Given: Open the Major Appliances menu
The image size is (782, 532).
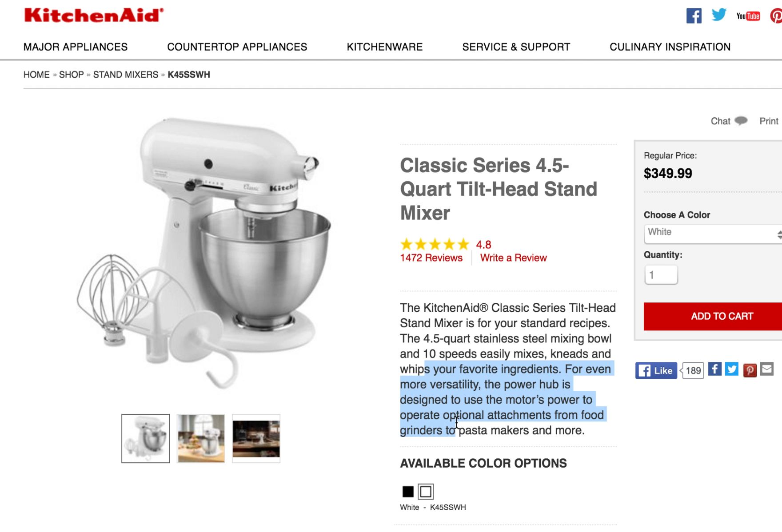Looking at the screenshot, I should [x=76, y=47].
